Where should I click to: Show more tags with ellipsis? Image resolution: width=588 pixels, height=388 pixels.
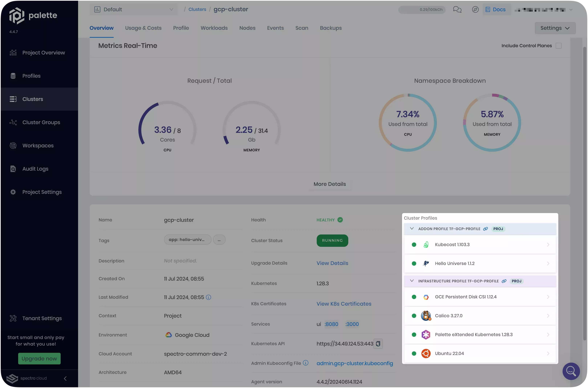click(219, 240)
